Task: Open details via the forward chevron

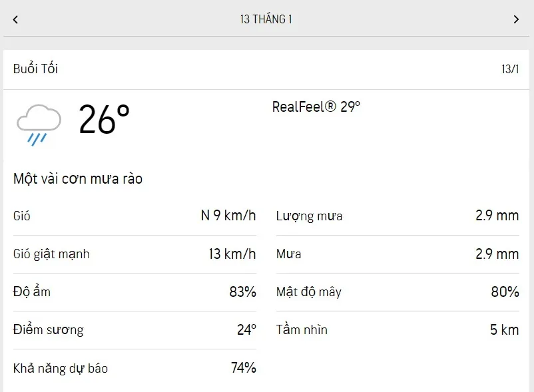Action: tap(518, 19)
